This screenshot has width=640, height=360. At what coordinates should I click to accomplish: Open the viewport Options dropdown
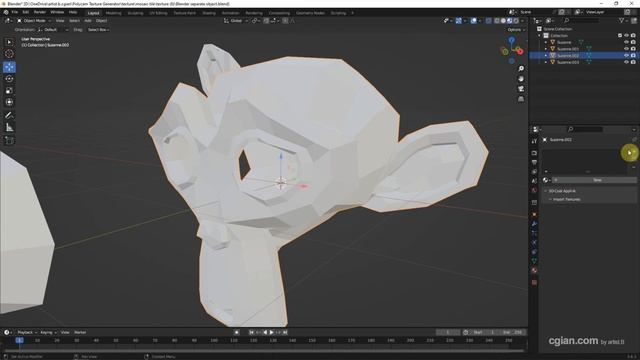(516, 30)
